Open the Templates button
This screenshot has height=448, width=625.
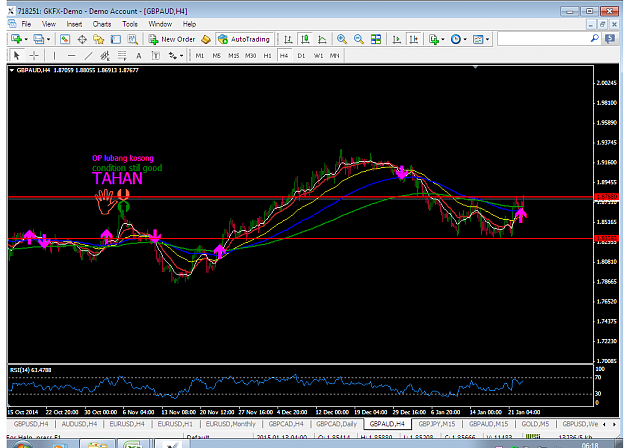478,39
